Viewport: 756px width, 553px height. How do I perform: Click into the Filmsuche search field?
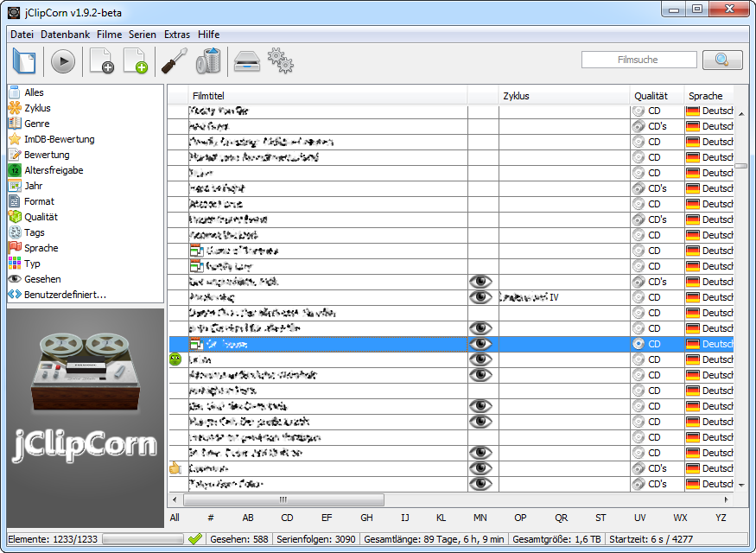tap(638, 60)
